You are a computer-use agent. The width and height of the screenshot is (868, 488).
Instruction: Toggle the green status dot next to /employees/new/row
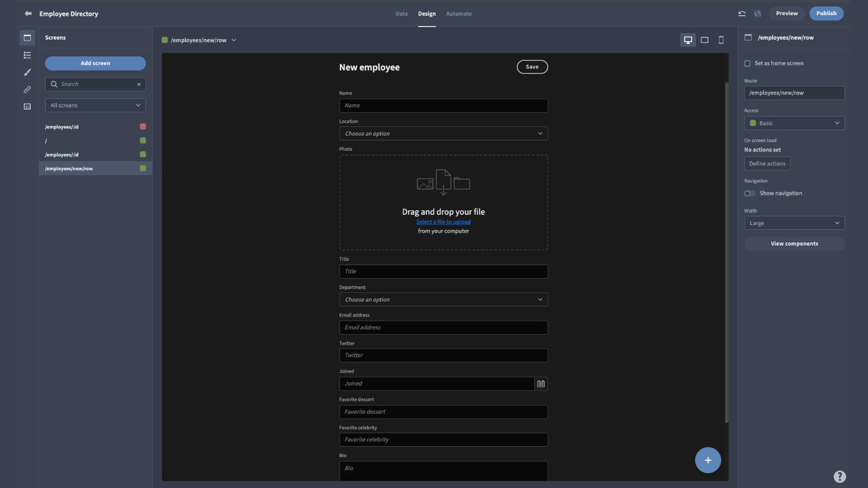[143, 168]
